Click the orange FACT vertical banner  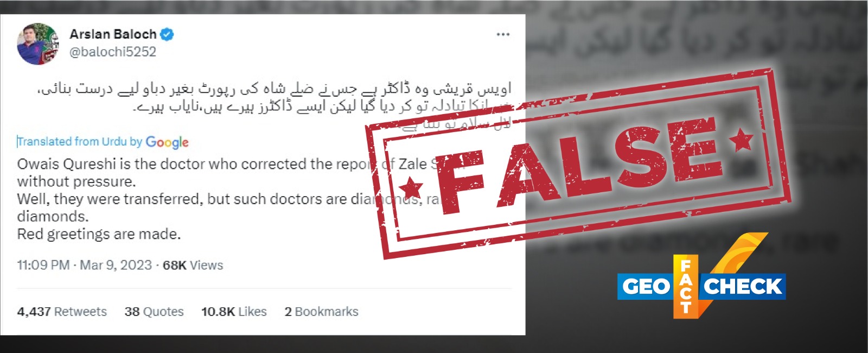point(686,286)
